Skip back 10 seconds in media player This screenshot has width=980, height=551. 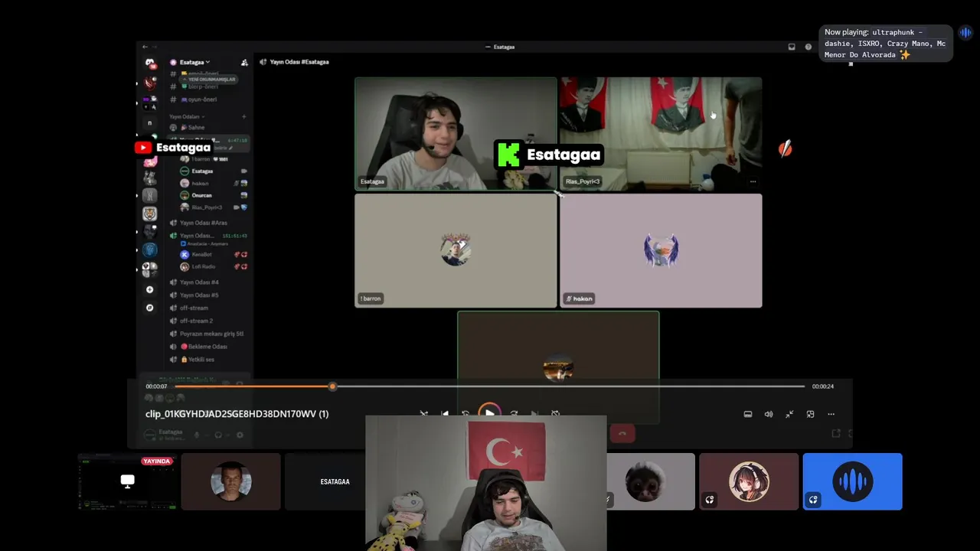465,414
